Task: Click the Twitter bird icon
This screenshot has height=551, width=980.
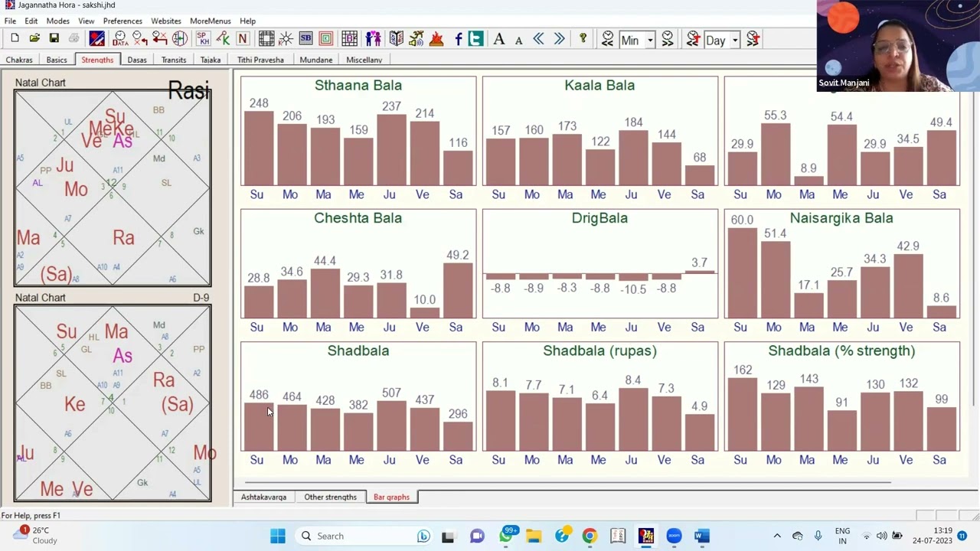Action: [x=476, y=39]
